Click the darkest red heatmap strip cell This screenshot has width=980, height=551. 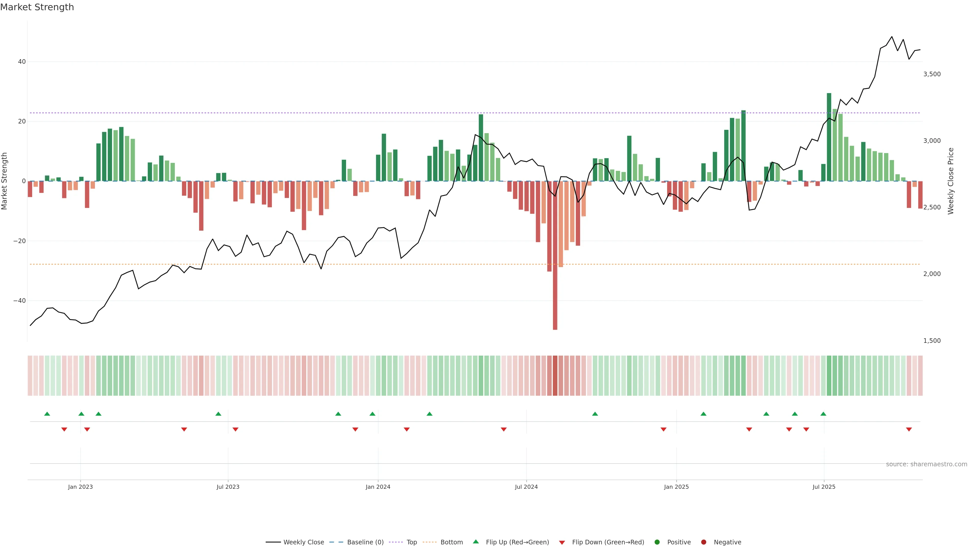tap(555, 375)
